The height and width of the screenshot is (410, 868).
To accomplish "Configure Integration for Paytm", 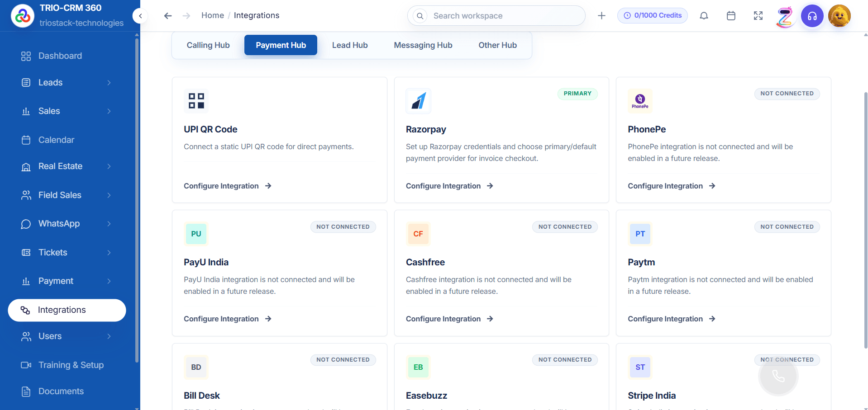I will pyautogui.click(x=672, y=319).
